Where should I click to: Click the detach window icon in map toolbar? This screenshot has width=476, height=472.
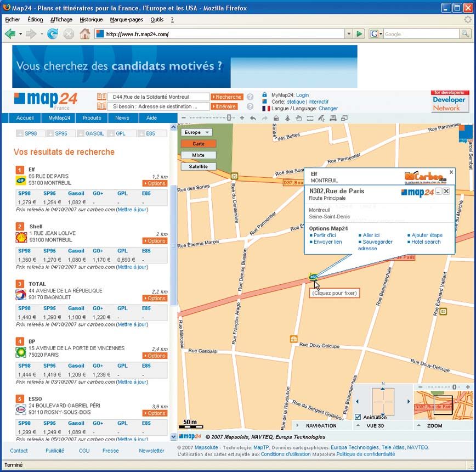click(344, 118)
